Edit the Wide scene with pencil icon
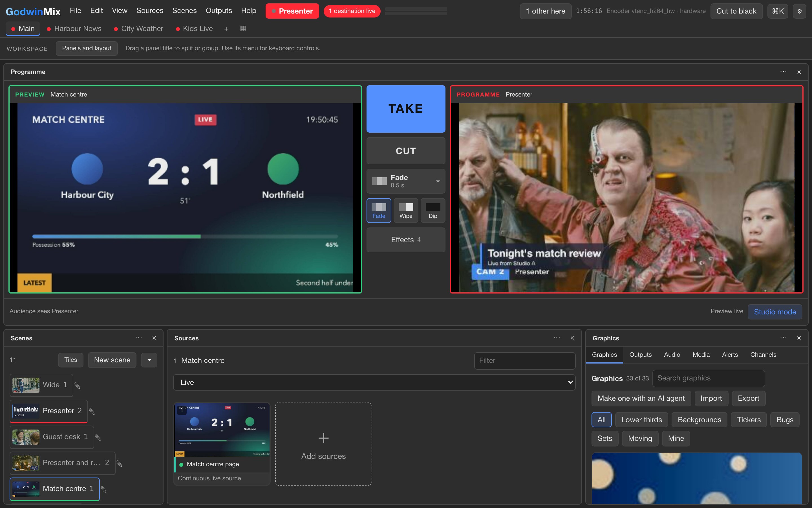 (77, 385)
